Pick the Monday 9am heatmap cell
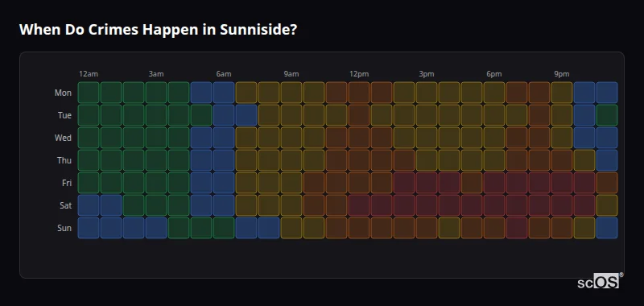This screenshot has height=306, width=644. [x=291, y=93]
